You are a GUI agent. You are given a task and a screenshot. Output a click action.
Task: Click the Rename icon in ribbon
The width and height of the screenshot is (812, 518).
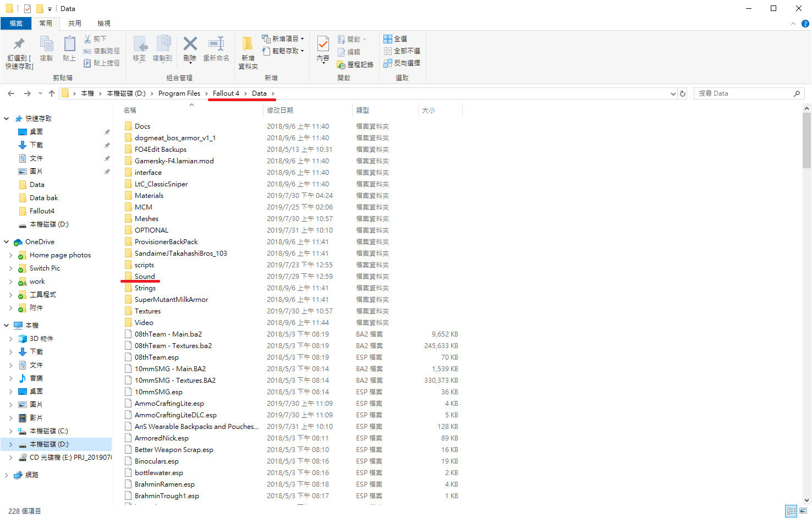pyautogui.click(x=216, y=44)
